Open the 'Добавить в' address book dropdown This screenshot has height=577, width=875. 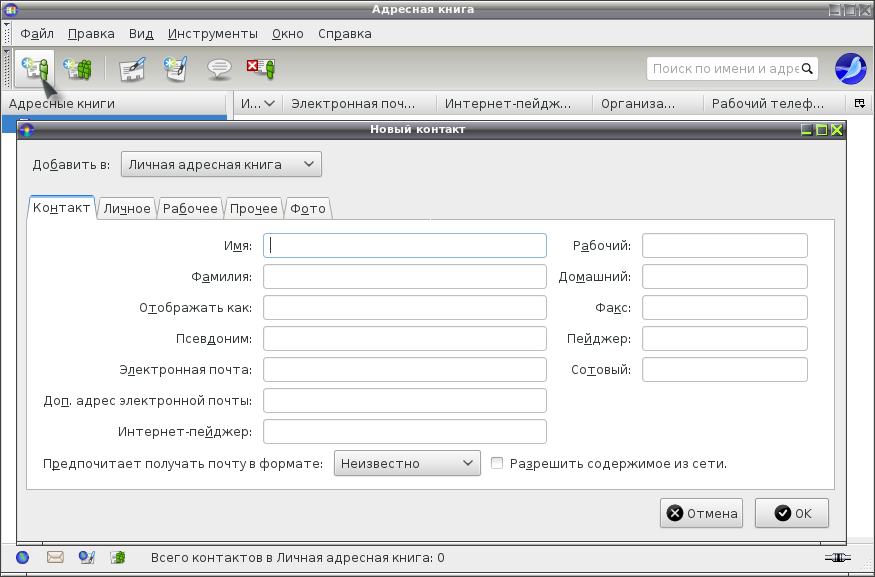coord(221,165)
